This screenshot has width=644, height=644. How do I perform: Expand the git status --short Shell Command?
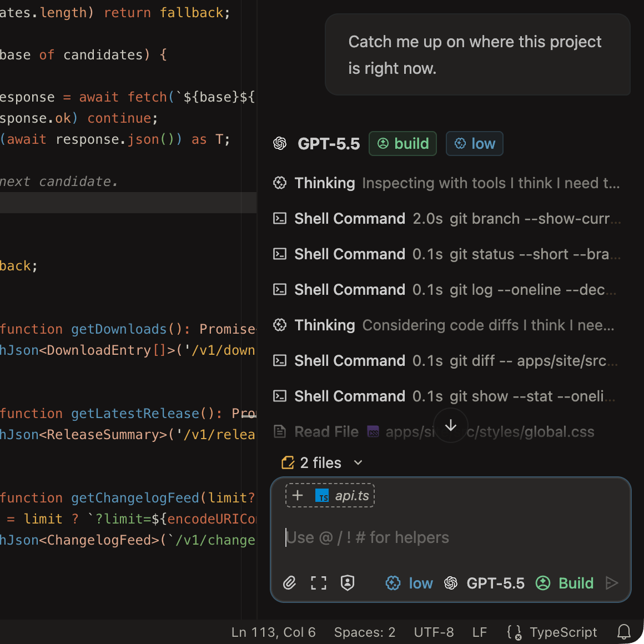coord(447,254)
